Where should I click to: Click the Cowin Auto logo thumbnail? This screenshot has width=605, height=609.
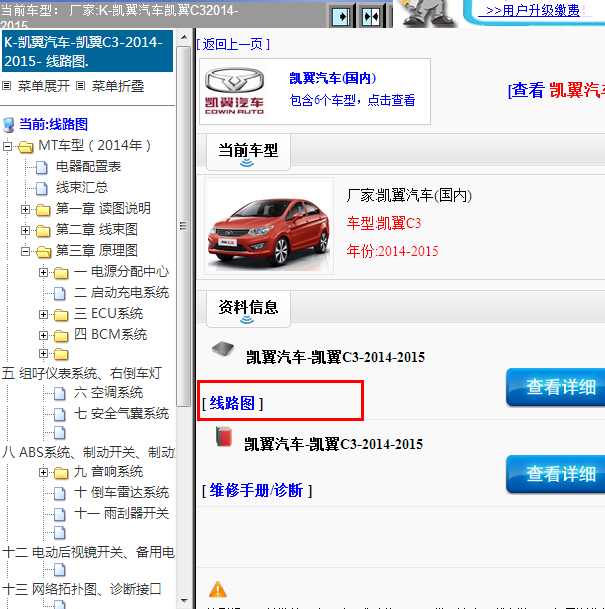(x=234, y=91)
